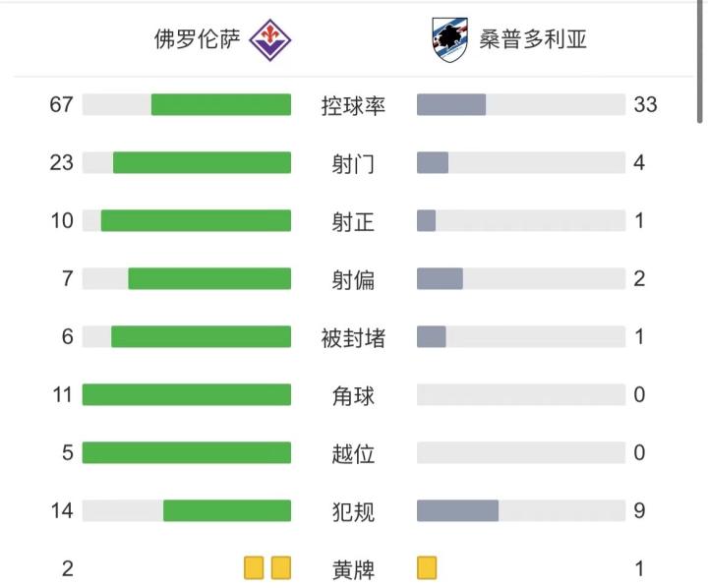Viewport: 708px width, 588px height.
Task: Click the Fiorentina club crest icon
Action: point(270,39)
